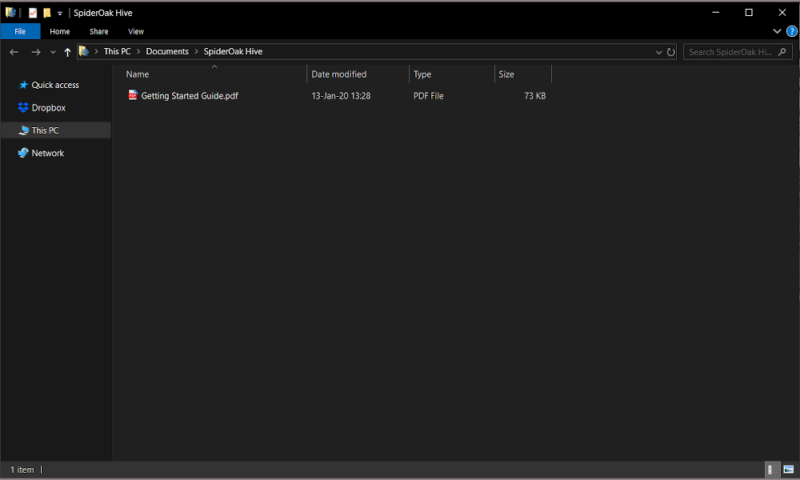
Task: Switch to large icons view in status bar
Action: 789,470
